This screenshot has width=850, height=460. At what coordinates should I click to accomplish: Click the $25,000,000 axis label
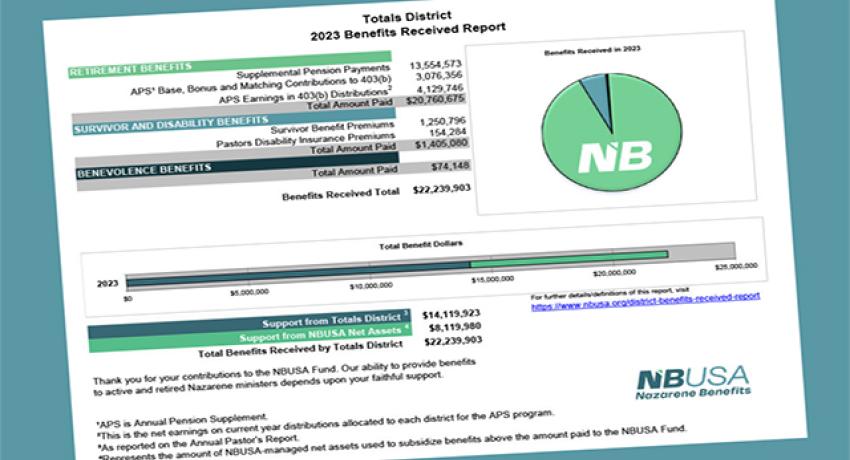click(736, 266)
